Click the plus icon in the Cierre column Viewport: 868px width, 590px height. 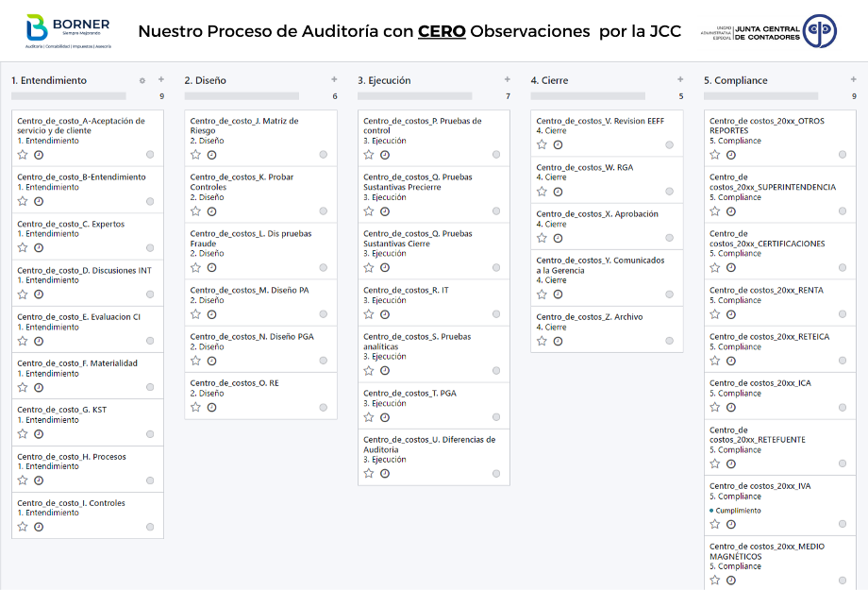point(680,80)
